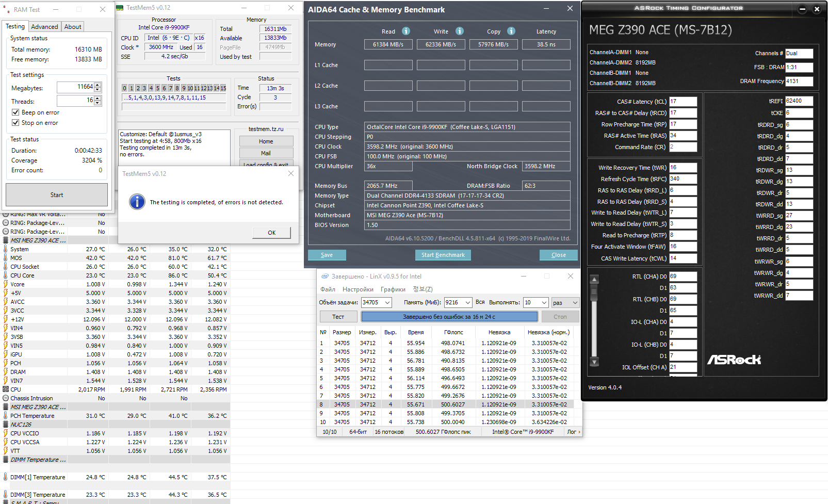Click the chip icon beside DIMM Temperature group
Viewport: 828px width, 504px height.
[x=6, y=460]
